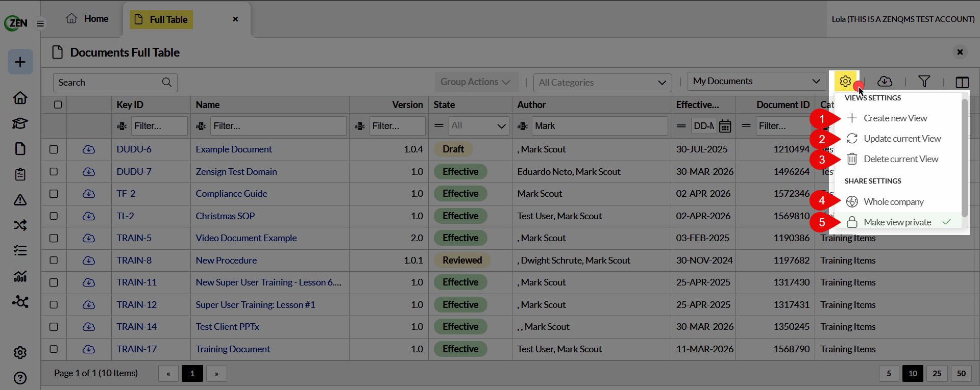The image size is (980, 390).
Task: Download the TF-2 row document
Action: tap(89, 194)
